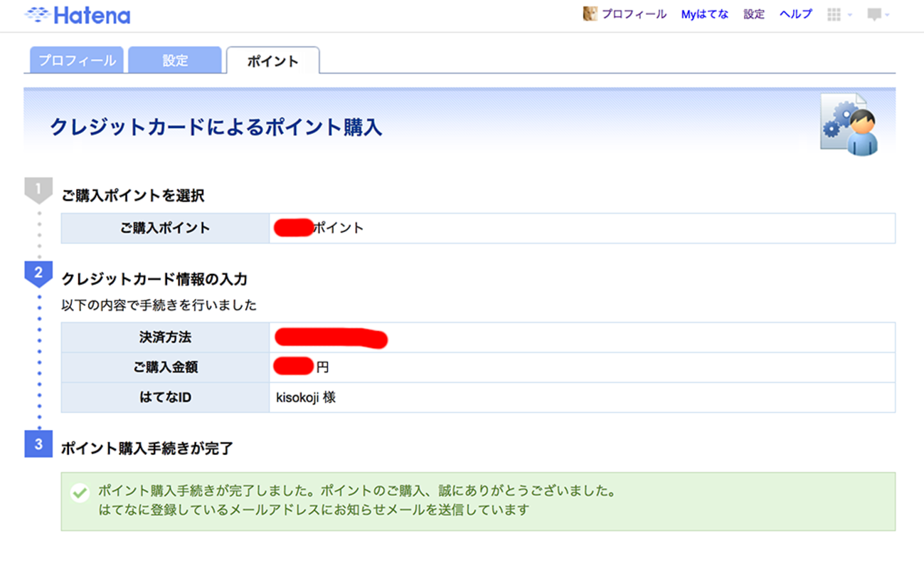Open the apps grid menu icon
Image resolution: width=924 pixels, height=583 pixels.
point(834,14)
